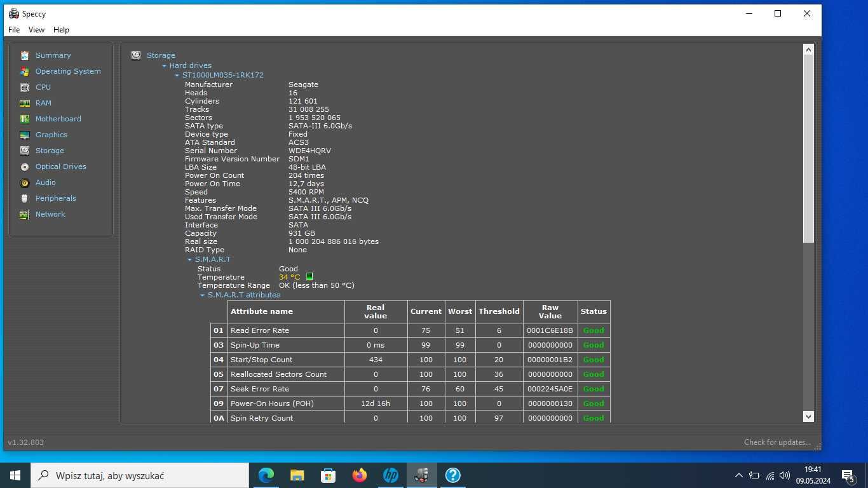Select the Spin-Up Time attribute row
Image resolution: width=868 pixels, height=488 pixels.
[x=410, y=345]
